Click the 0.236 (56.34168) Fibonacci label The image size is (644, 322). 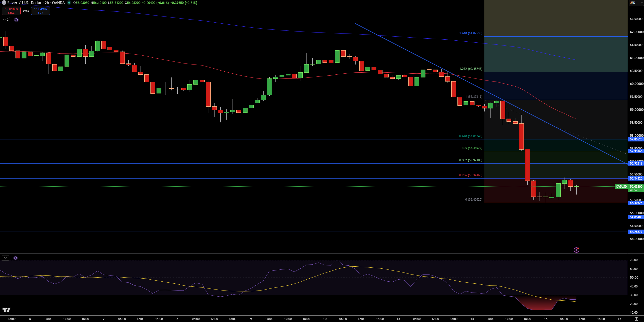point(471,175)
